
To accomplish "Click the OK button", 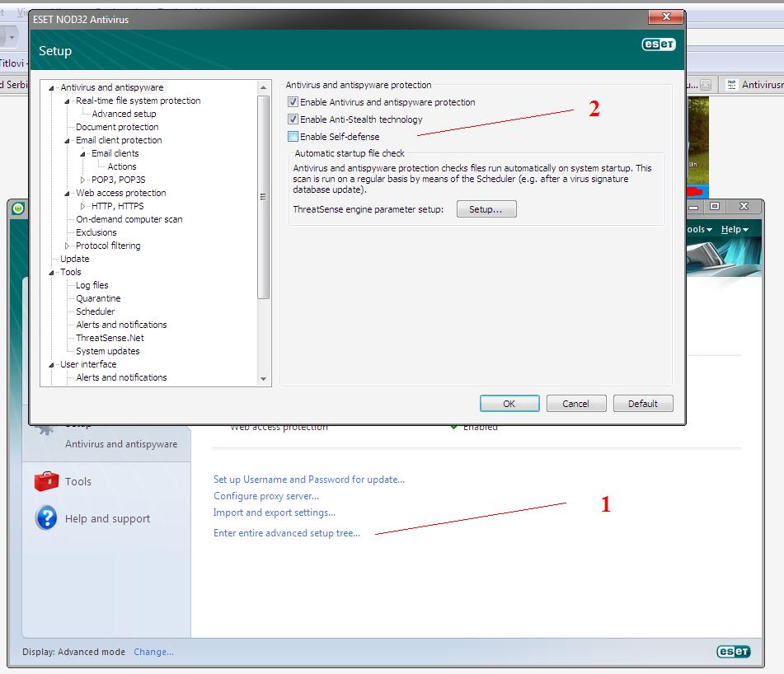I will point(509,404).
